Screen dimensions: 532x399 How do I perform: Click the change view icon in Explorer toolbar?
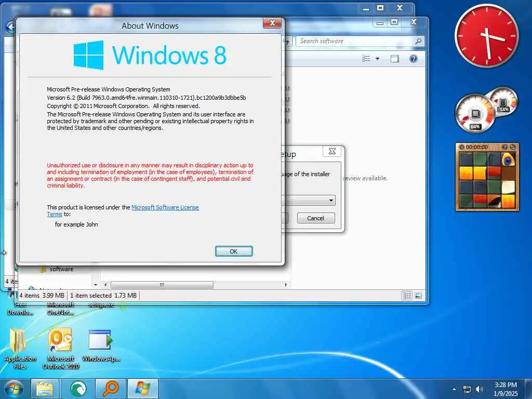click(x=366, y=59)
